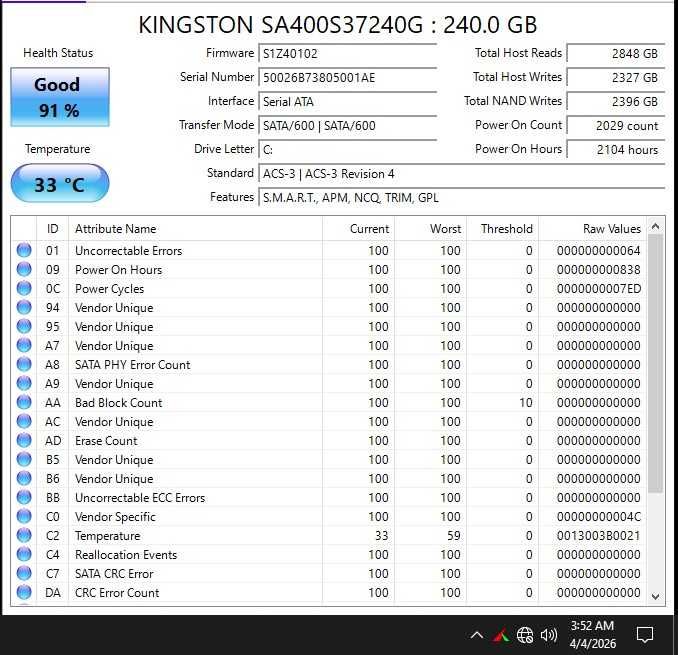Click the Interface field Serial ATA

(348, 102)
